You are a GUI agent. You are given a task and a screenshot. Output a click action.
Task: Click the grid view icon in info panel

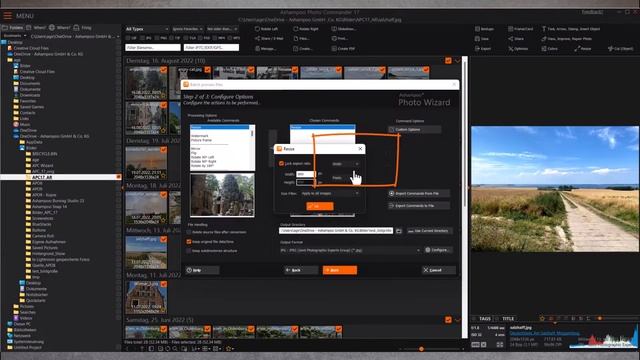click(x=500, y=345)
